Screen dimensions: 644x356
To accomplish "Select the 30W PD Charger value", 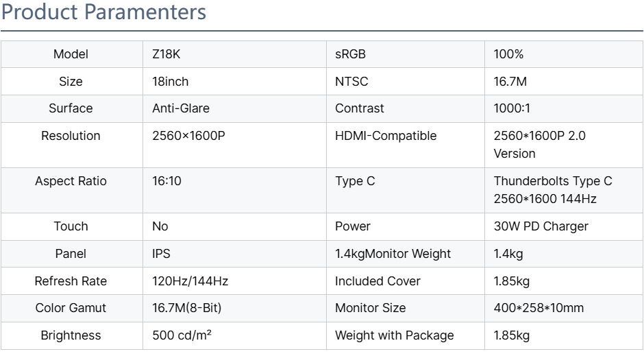I will pyautogui.click(x=541, y=226).
